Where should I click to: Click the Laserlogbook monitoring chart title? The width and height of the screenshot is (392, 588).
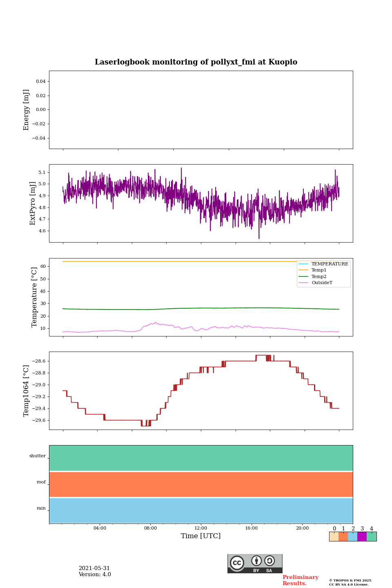pos(196,62)
